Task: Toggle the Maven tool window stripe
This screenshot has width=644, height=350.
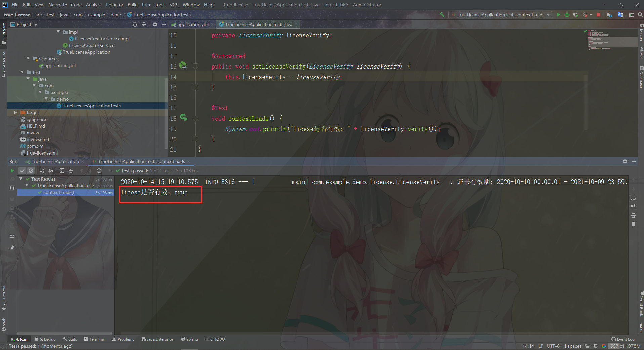Action: 641,32
